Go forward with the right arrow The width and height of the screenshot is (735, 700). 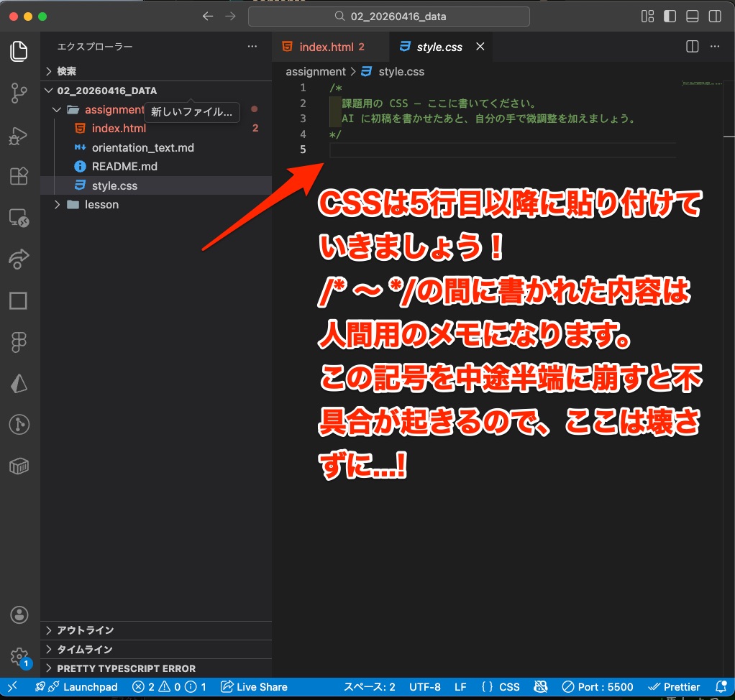click(230, 17)
